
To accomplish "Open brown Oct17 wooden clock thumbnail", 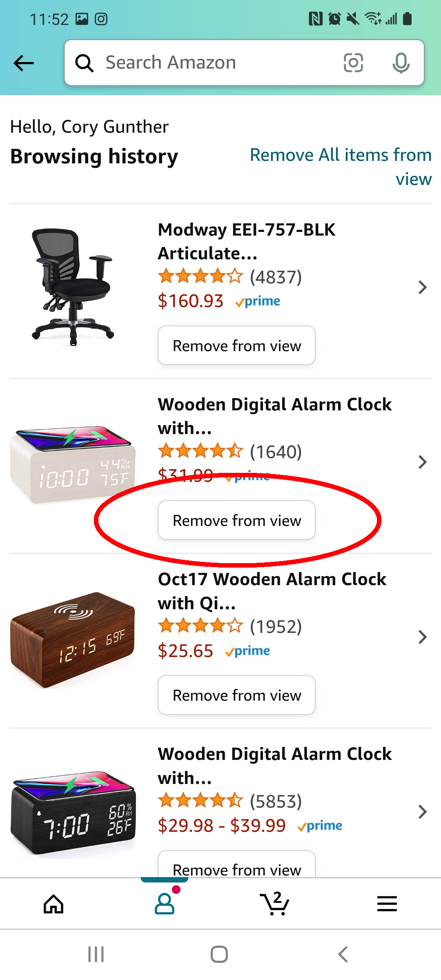I will pos(73,640).
